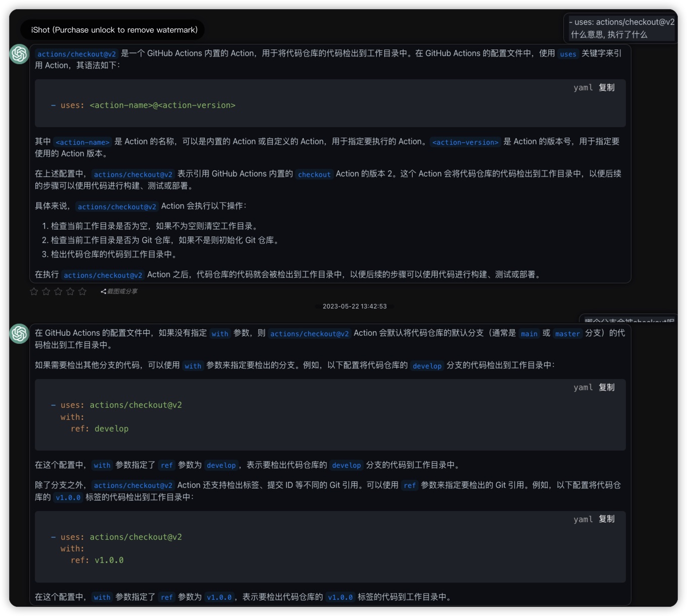The image size is (687, 616).
Task: Select the user message asking about actions/checkout@v2
Action: tap(621, 28)
